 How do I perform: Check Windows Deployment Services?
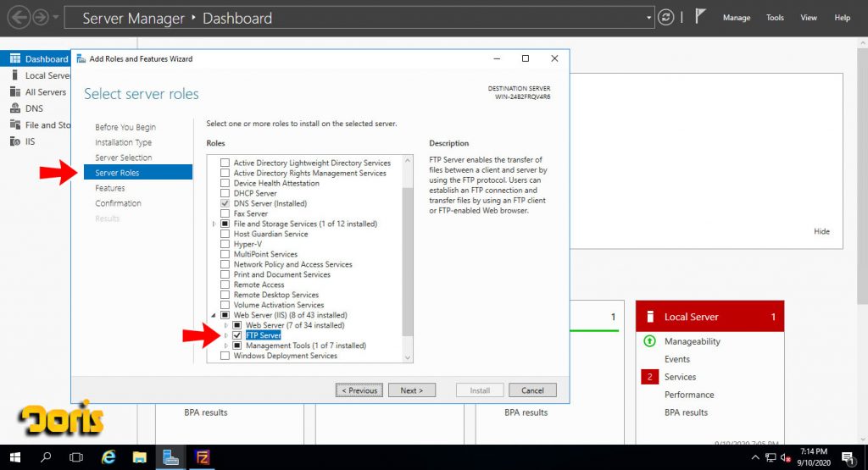pos(225,356)
